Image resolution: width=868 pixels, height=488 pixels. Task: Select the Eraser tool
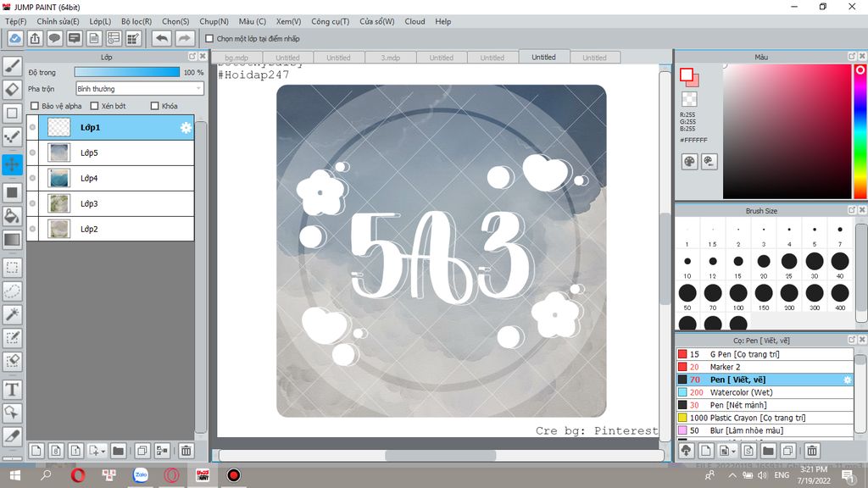(12, 90)
